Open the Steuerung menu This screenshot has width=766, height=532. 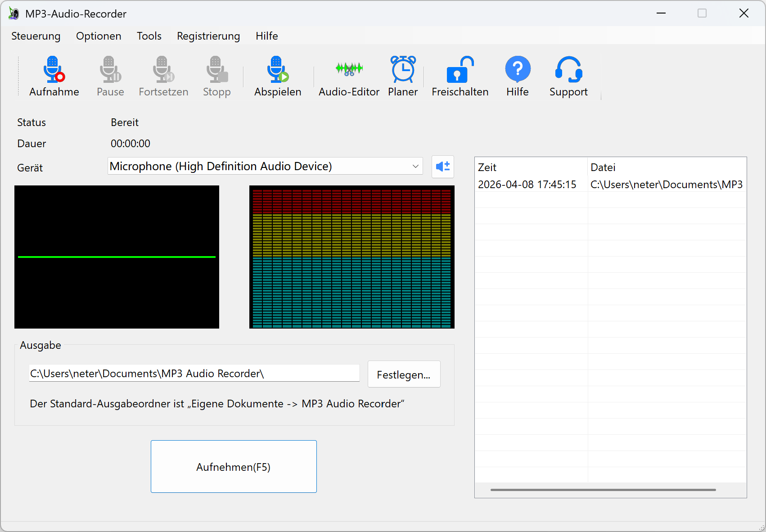tap(36, 36)
